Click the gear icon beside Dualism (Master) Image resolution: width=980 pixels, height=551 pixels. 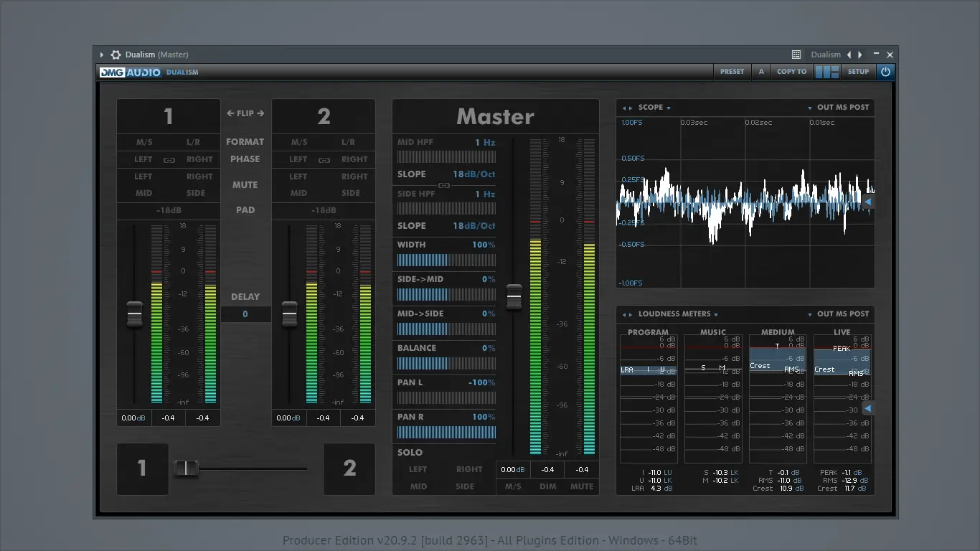116,55
